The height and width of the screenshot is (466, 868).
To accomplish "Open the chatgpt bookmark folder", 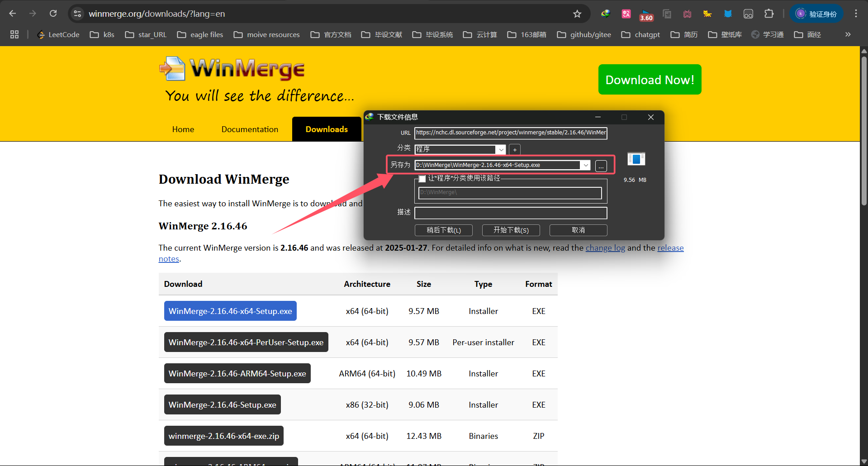I will click(x=640, y=34).
